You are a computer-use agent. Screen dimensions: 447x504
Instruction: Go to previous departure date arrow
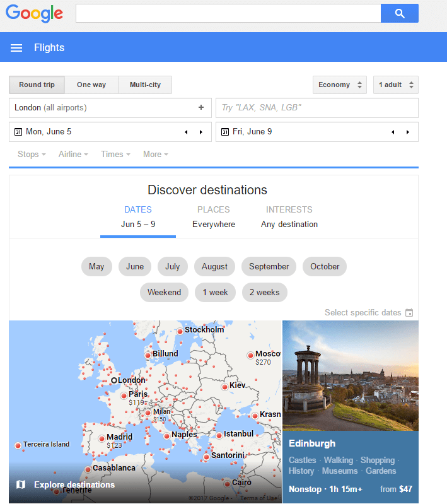186,132
